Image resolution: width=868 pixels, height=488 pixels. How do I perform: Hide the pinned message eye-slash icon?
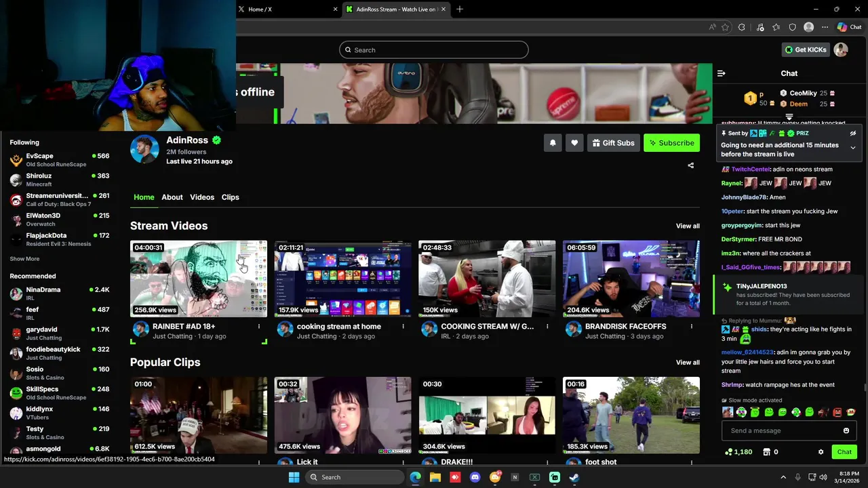click(853, 134)
